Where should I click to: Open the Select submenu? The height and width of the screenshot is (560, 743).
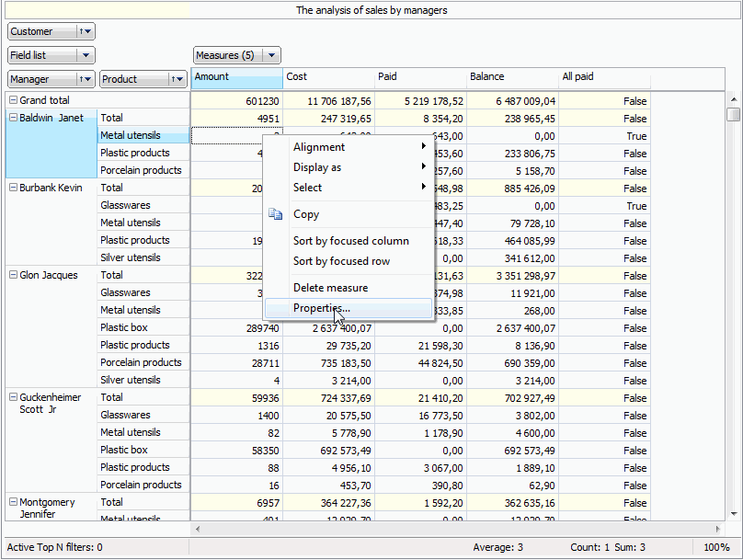[349, 188]
